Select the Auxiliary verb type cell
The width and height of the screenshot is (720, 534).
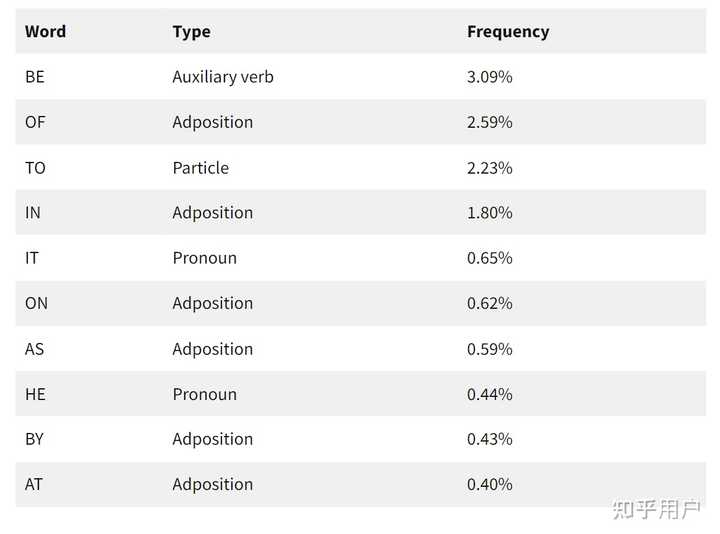click(x=223, y=77)
